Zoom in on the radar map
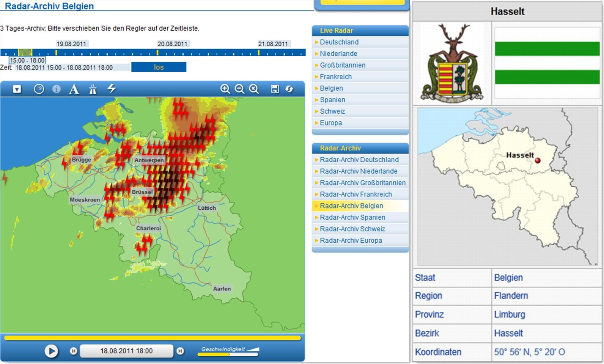 (225, 89)
